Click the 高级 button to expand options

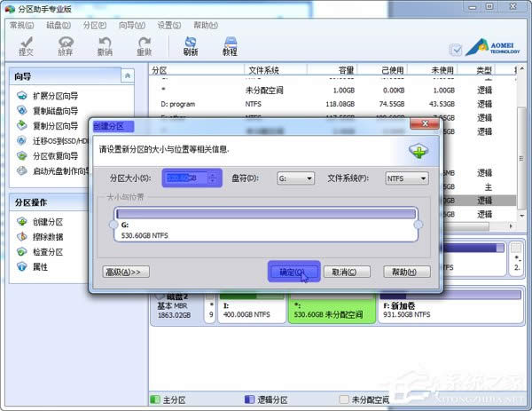pos(127,272)
